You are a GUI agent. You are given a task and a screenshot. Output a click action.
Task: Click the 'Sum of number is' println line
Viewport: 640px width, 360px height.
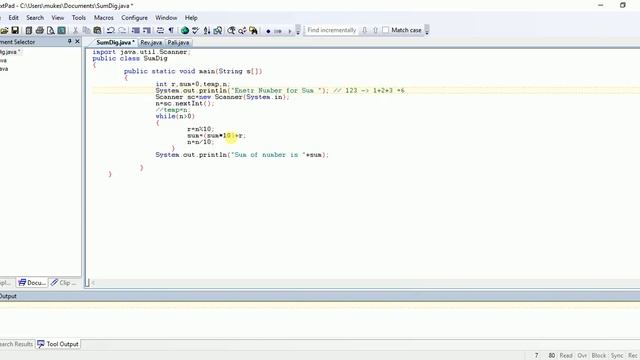click(242, 155)
